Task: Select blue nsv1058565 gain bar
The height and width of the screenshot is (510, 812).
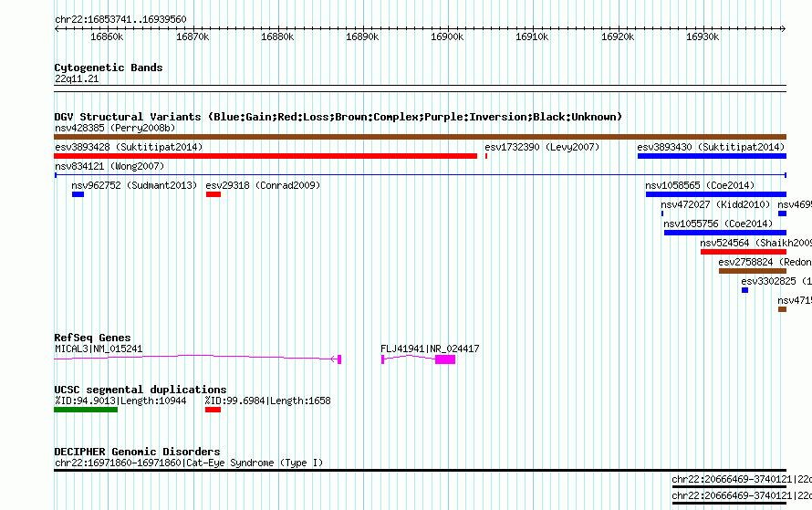Action: point(716,194)
